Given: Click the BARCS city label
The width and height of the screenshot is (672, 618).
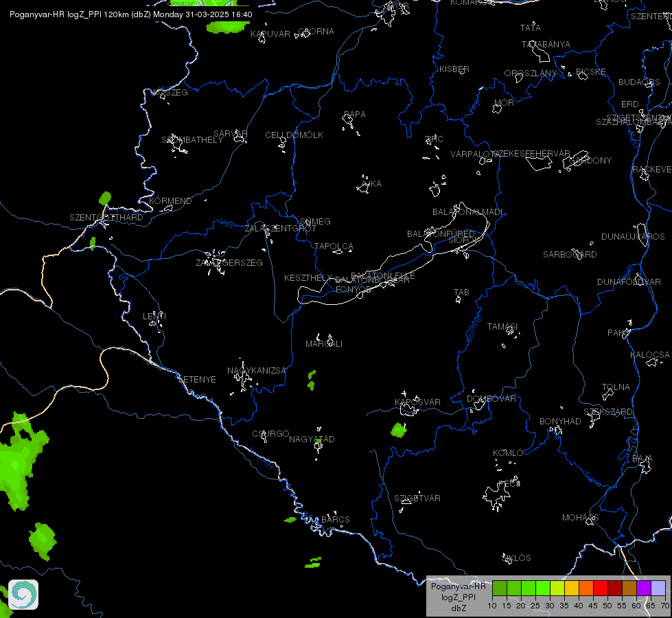Looking at the screenshot, I should pos(335,519).
